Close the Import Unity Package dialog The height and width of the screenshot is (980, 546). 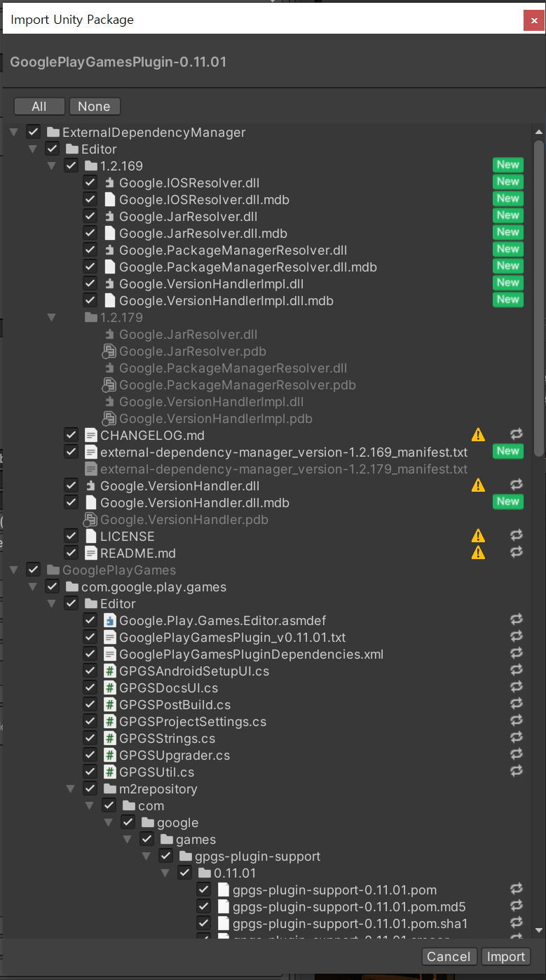point(533,21)
